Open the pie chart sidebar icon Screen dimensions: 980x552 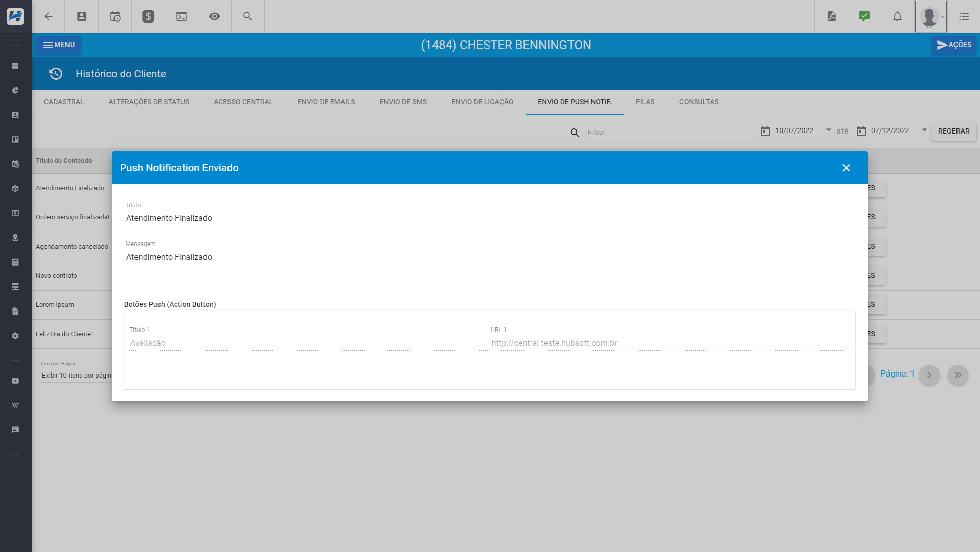click(15, 91)
